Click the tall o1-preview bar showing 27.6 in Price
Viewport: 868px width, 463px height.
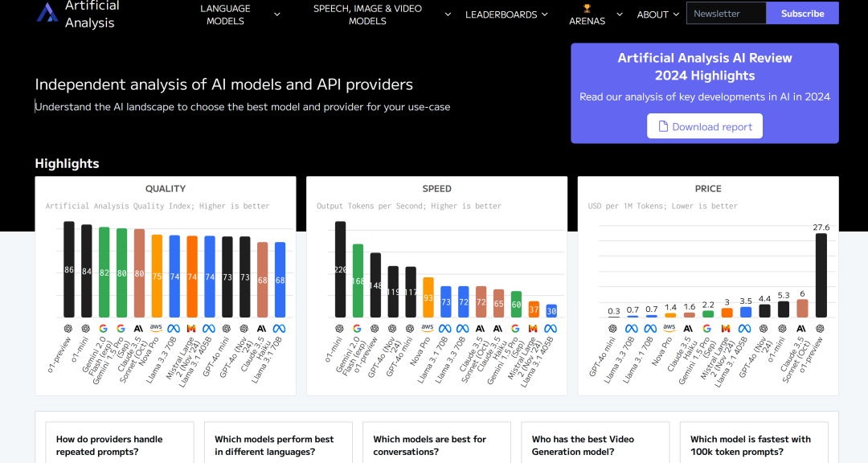tap(821, 275)
